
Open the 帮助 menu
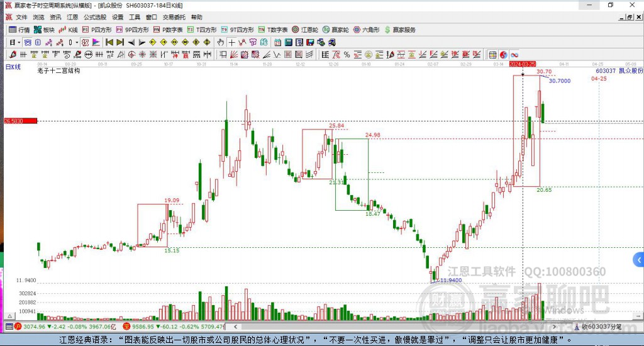point(197,17)
